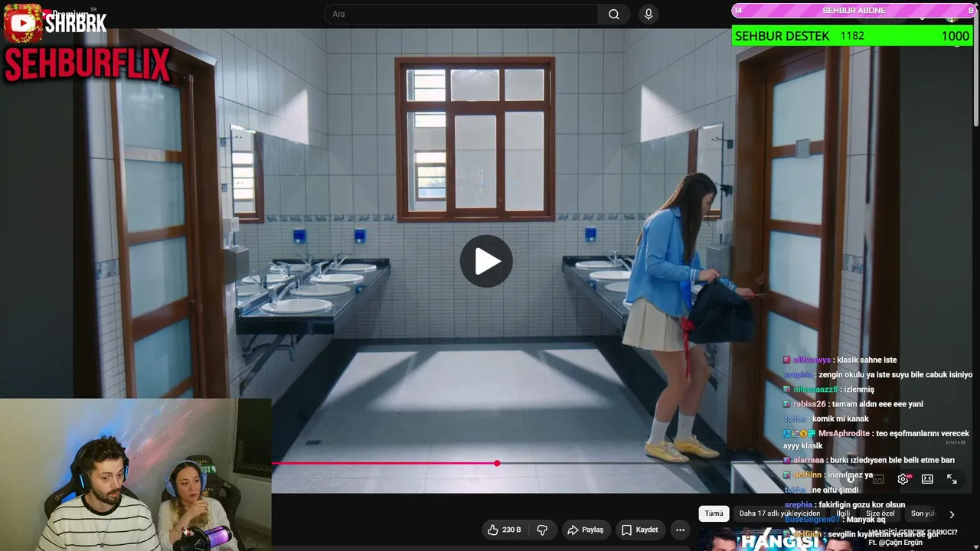Viewport: 980px width, 551px height.
Task: Open the player settings gear
Action: [x=903, y=479]
